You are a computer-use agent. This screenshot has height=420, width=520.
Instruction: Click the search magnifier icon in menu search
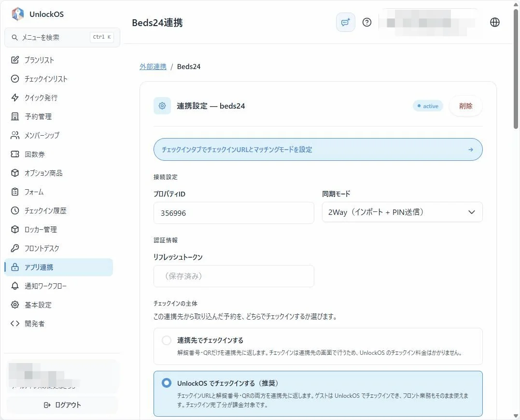tap(14, 38)
